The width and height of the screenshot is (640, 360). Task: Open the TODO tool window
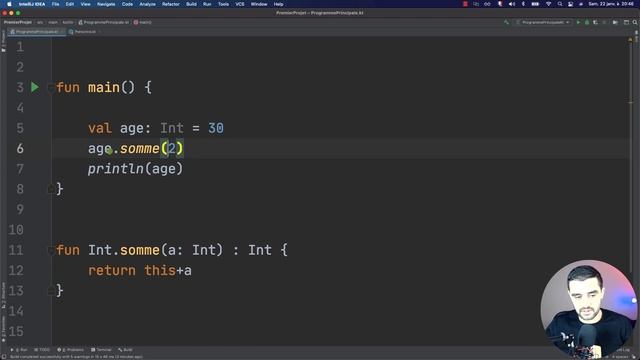[42, 350]
